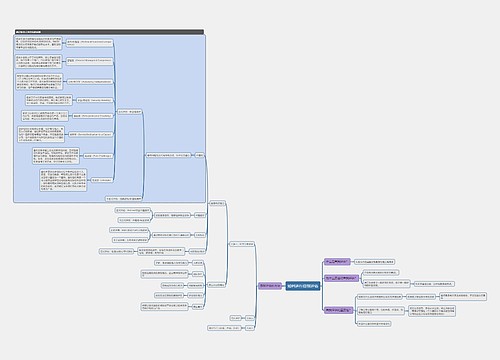This screenshot has width=500, height=360.
Task: Select the lowest purple branch right of the root
Action: pos(338,310)
